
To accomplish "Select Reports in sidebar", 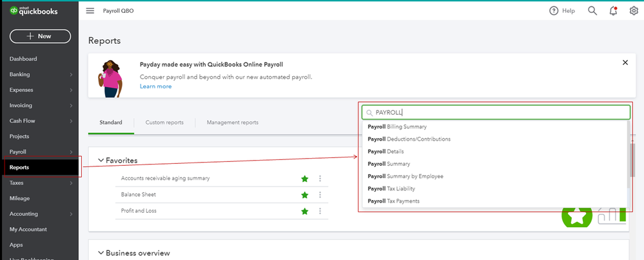I will click(x=39, y=167).
